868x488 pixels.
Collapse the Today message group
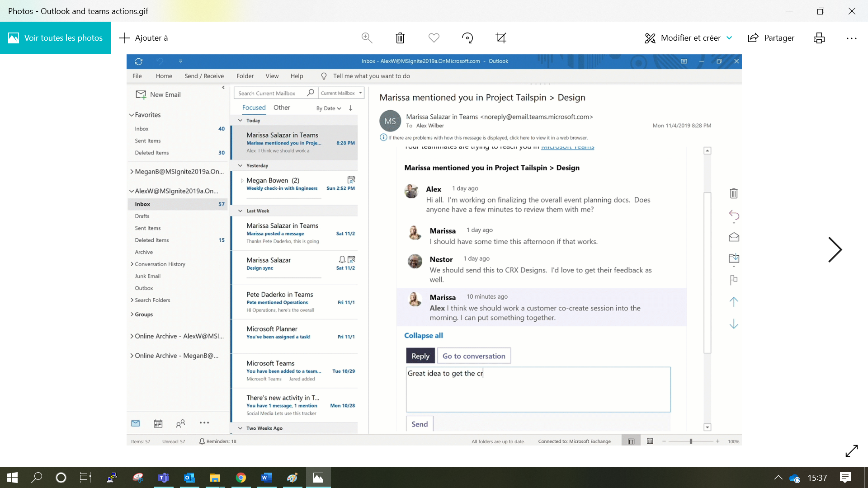240,121
